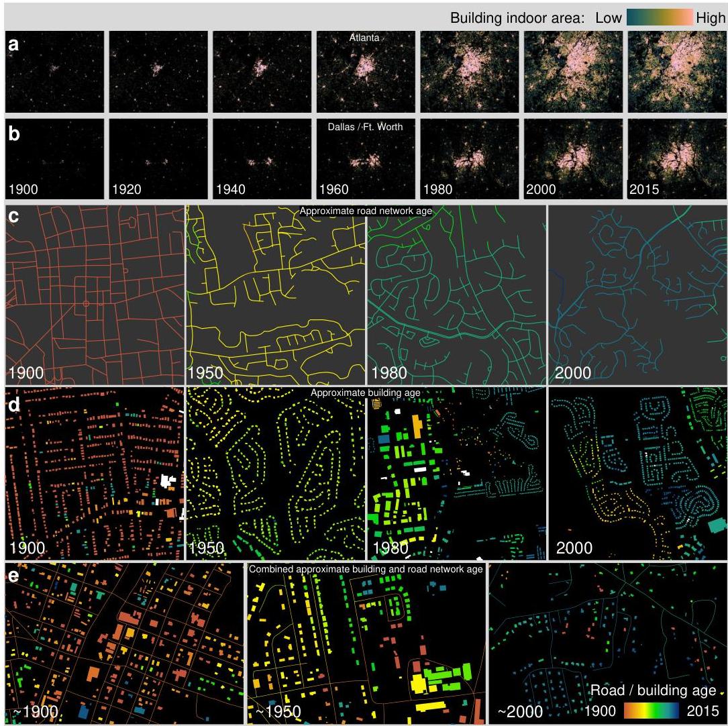Open the blue 2000 road network panel
This screenshot has height=726, width=728.
pyautogui.click(x=637, y=295)
